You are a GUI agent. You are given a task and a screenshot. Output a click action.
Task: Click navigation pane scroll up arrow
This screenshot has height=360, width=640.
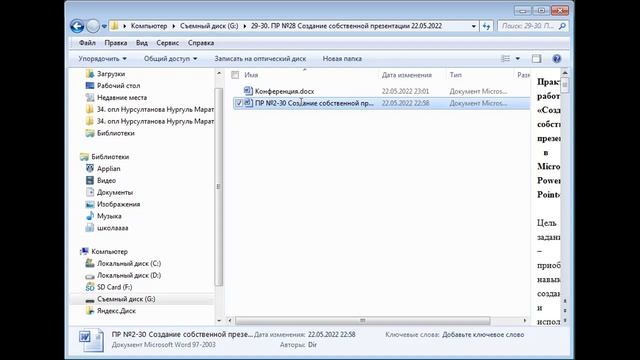219,74
